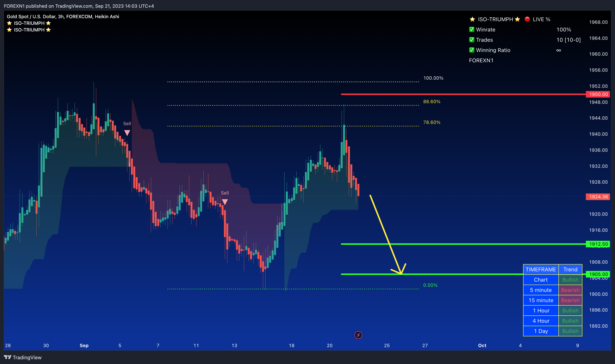Click the current price label 1924.36
The width and height of the screenshot is (615, 364).
598,197
